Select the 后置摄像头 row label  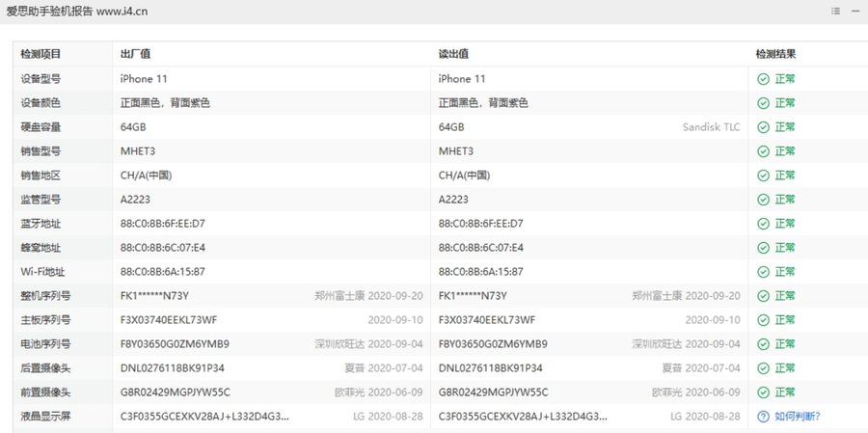[46, 368]
